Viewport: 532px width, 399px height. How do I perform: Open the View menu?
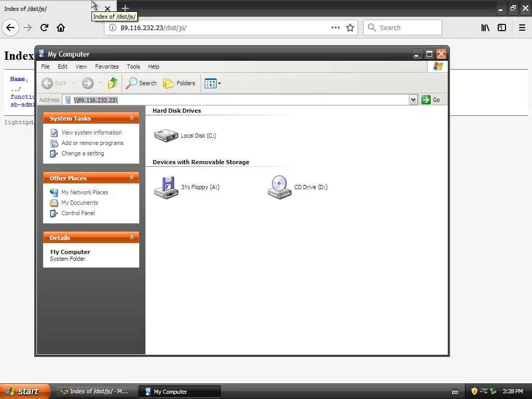(x=81, y=66)
